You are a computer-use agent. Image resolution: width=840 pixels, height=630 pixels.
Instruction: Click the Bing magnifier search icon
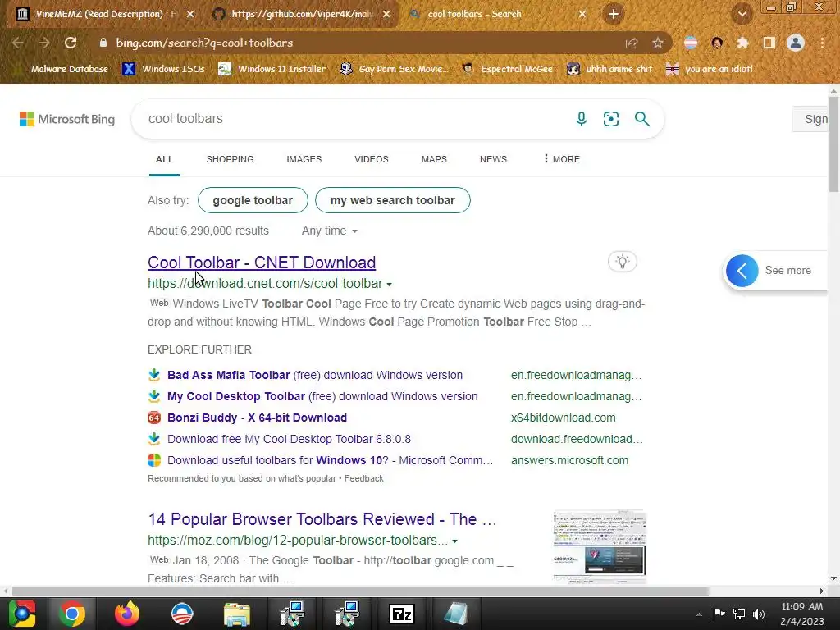[x=641, y=119]
